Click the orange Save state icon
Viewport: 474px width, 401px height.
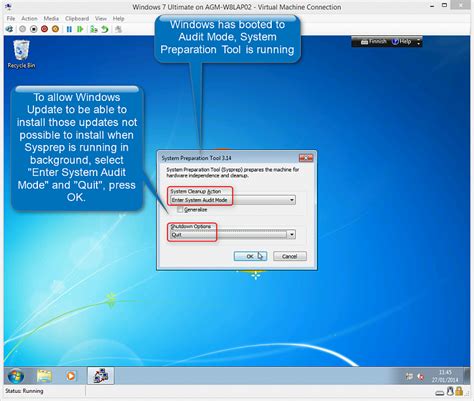pos(55,29)
